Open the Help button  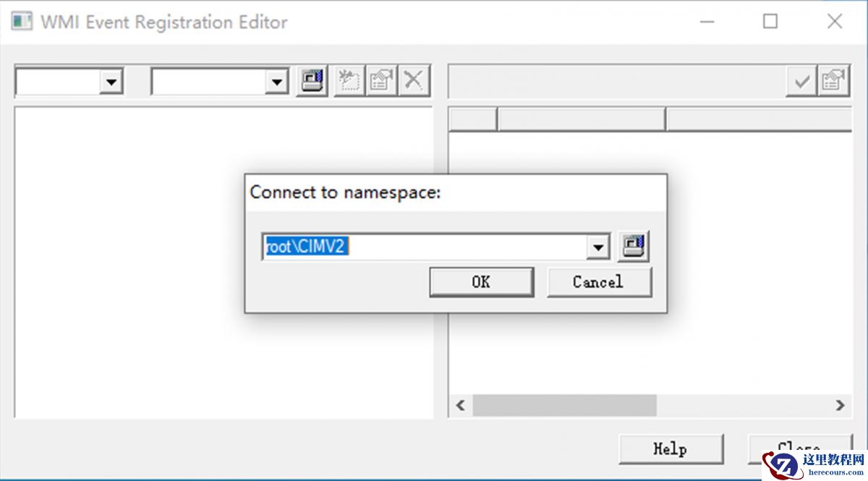point(671,449)
